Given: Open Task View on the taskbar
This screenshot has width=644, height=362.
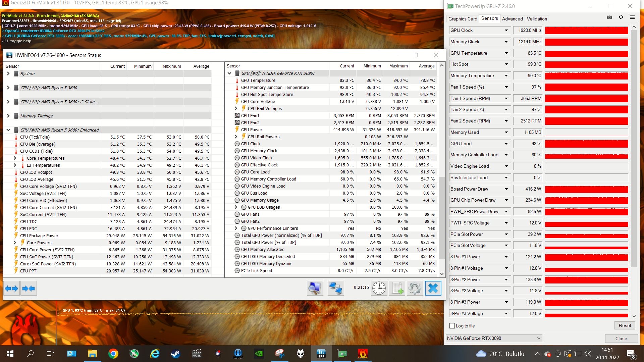Looking at the screenshot, I should coord(50,354).
